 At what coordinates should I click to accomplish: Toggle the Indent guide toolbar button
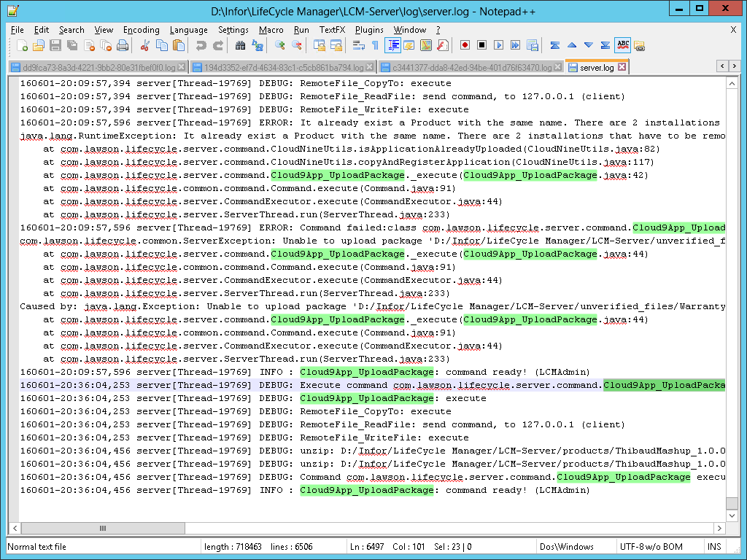coord(393,45)
